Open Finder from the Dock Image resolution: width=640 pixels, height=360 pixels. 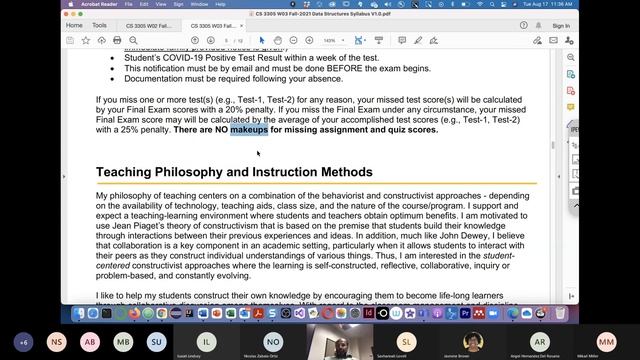pyautogui.click(x=79, y=313)
